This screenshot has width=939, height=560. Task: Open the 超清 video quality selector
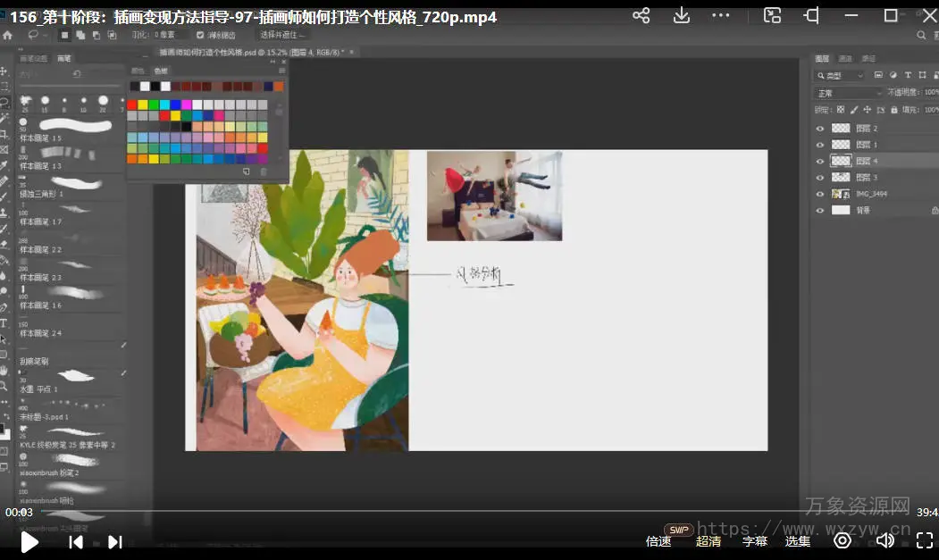[x=708, y=541]
